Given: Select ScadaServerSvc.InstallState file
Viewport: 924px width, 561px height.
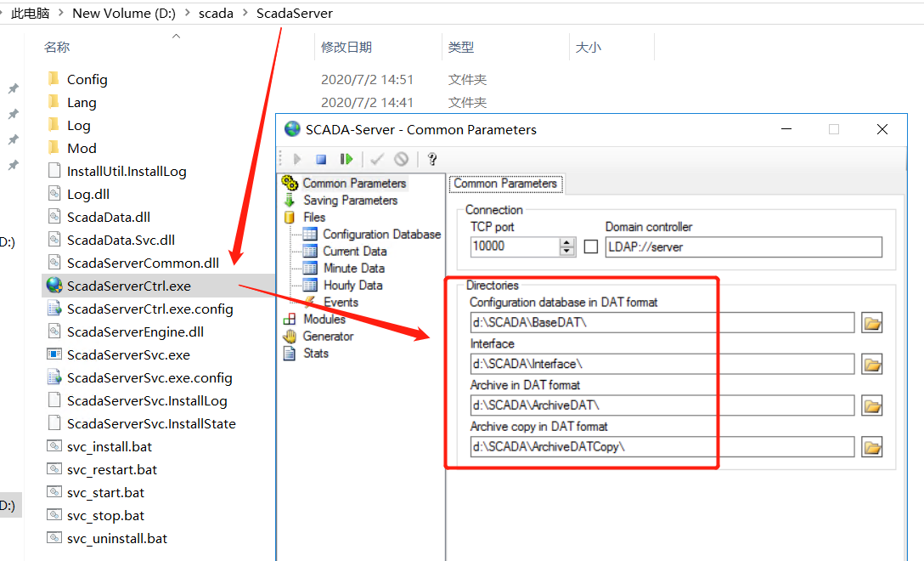Looking at the screenshot, I should [151, 424].
